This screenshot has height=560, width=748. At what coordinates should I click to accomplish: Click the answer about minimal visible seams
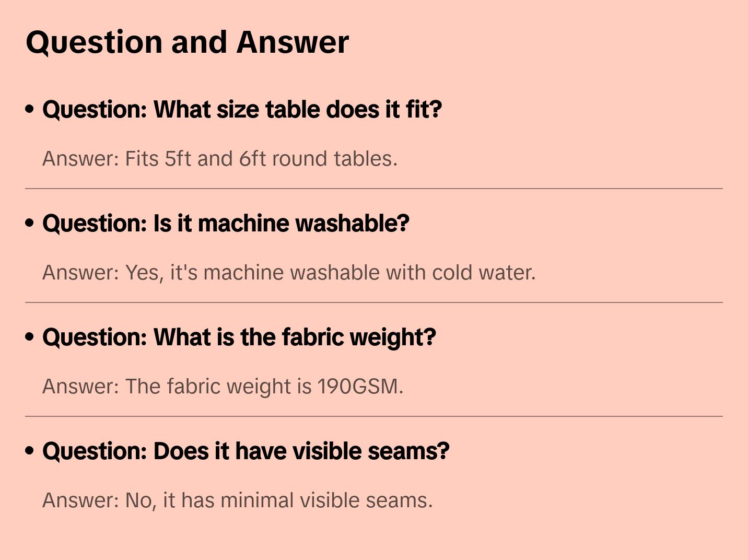click(x=237, y=500)
